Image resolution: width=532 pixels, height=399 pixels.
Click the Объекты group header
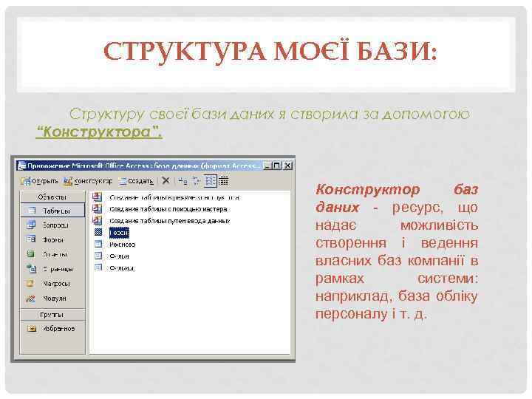[52, 197]
